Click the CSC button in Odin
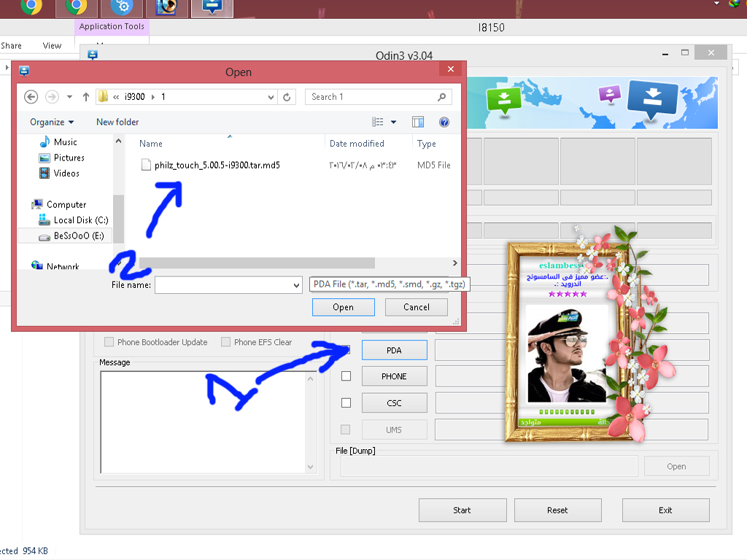This screenshot has height=560, width=747. tap(394, 402)
